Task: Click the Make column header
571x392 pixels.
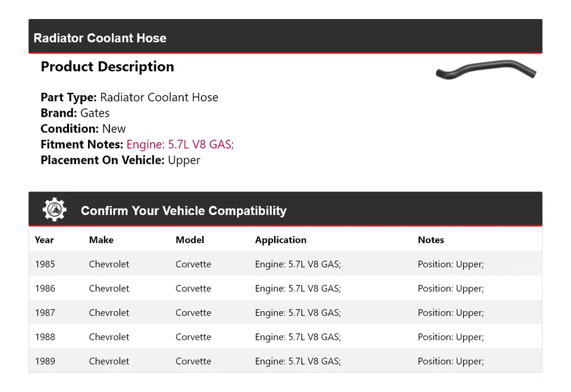Action: pos(101,240)
